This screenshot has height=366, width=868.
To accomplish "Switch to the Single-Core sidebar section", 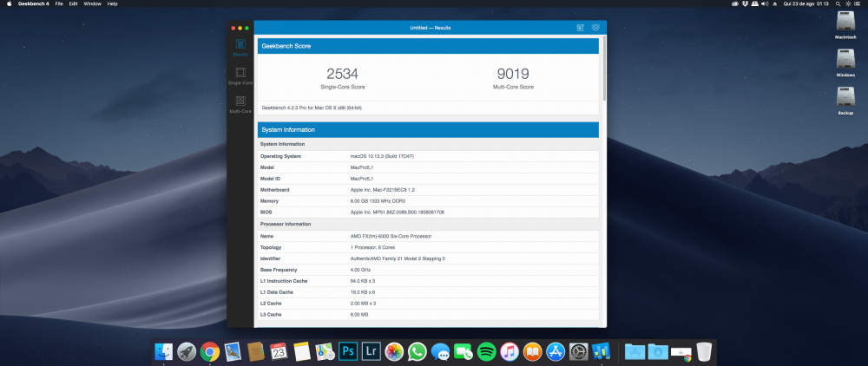I will (x=240, y=76).
